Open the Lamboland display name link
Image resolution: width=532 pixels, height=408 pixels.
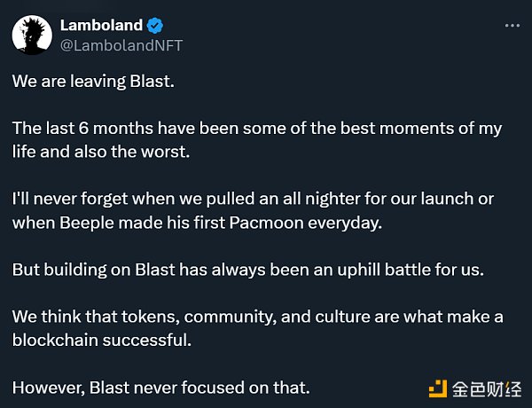[x=100, y=26]
